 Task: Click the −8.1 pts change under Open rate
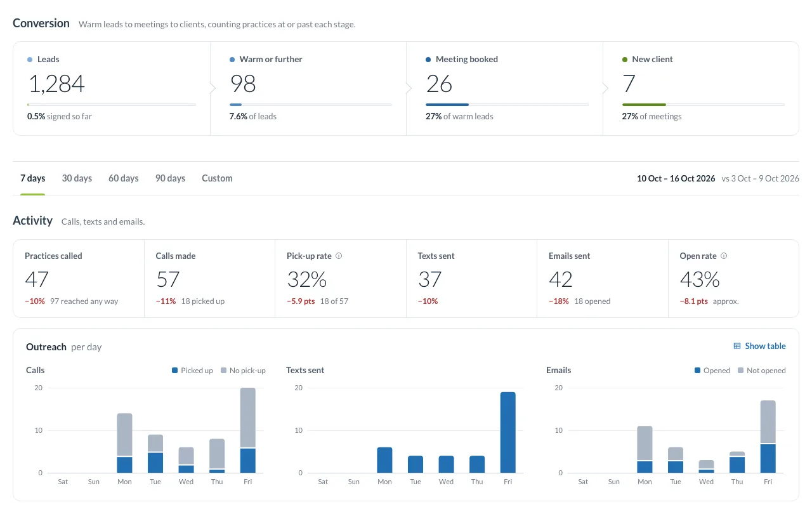click(x=694, y=301)
